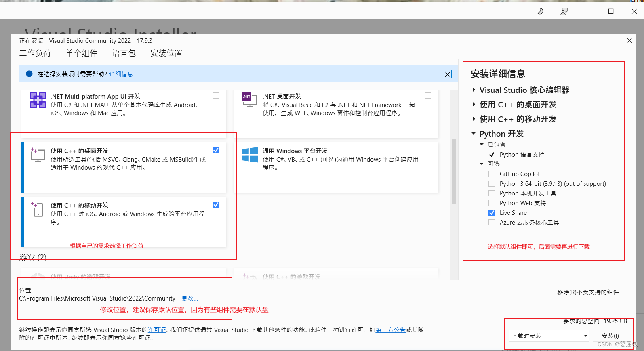The width and height of the screenshot is (644, 351).
Task: Click the .NET desktop development workload icon
Action: pyautogui.click(x=249, y=100)
